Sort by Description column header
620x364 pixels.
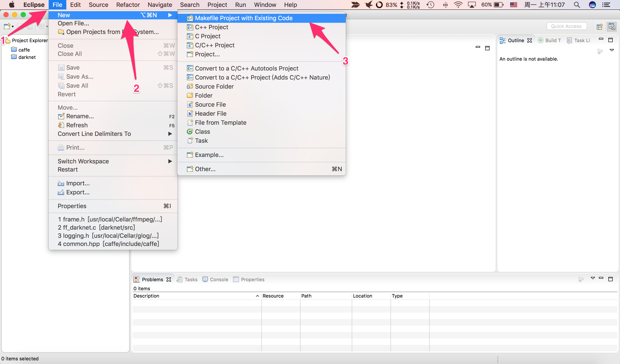(197, 296)
